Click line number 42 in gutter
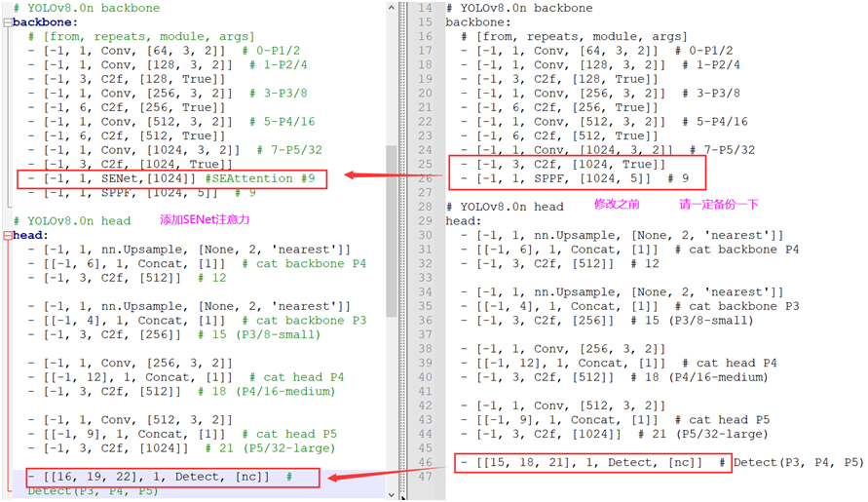 tap(425, 405)
